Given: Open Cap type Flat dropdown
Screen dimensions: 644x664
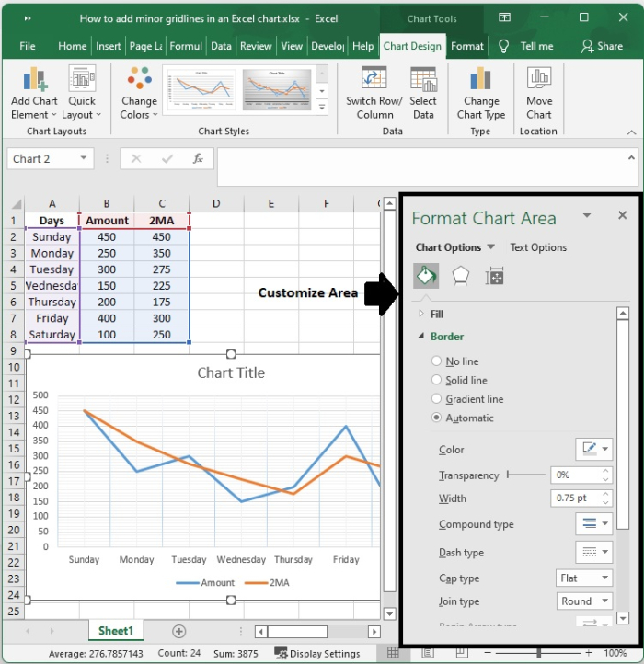Looking at the screenshot, I should tap(584, 578).
